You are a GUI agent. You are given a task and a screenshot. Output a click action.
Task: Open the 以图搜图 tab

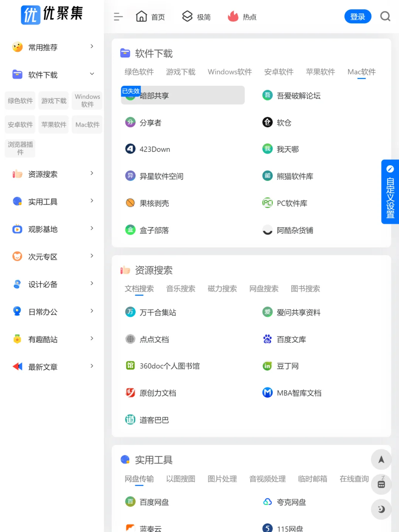[x=181, y=479]
